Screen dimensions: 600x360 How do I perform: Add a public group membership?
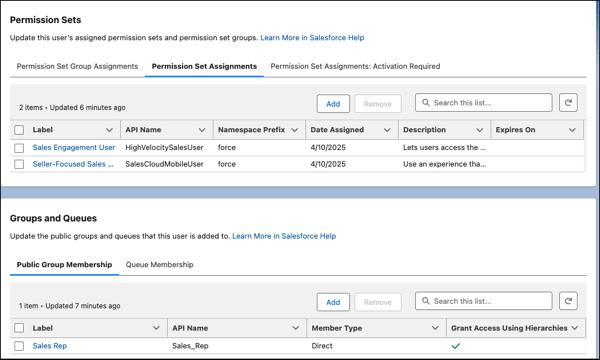(333, 302)
